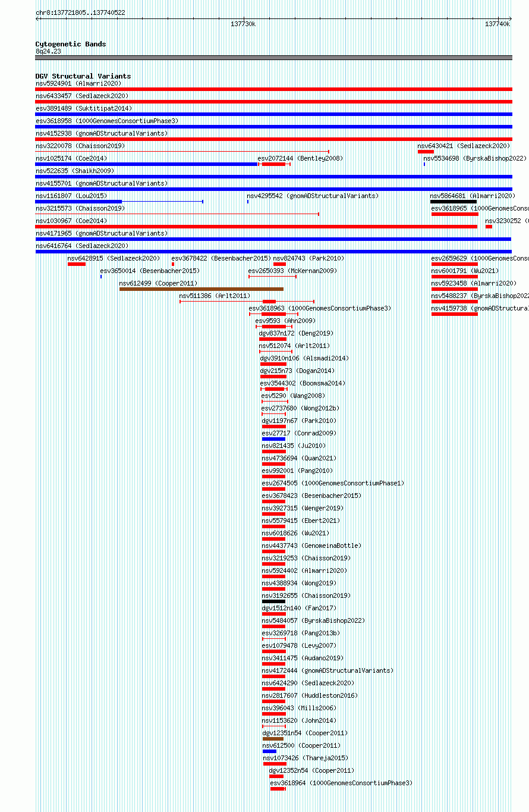
Task: Click nsv3927315 (Wenger2019) variant label
Action: click(303, 508)
